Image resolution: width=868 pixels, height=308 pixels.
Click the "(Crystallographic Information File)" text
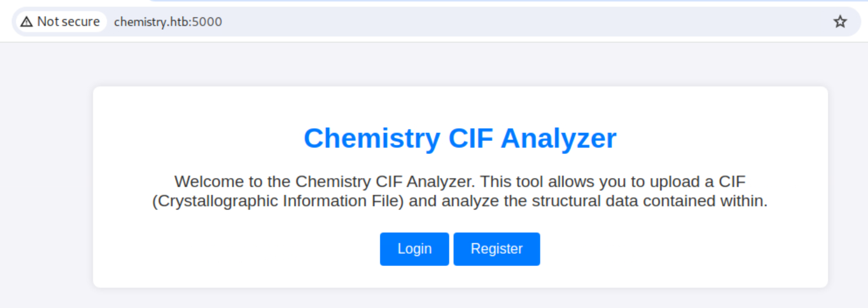[x=279, y=201]
